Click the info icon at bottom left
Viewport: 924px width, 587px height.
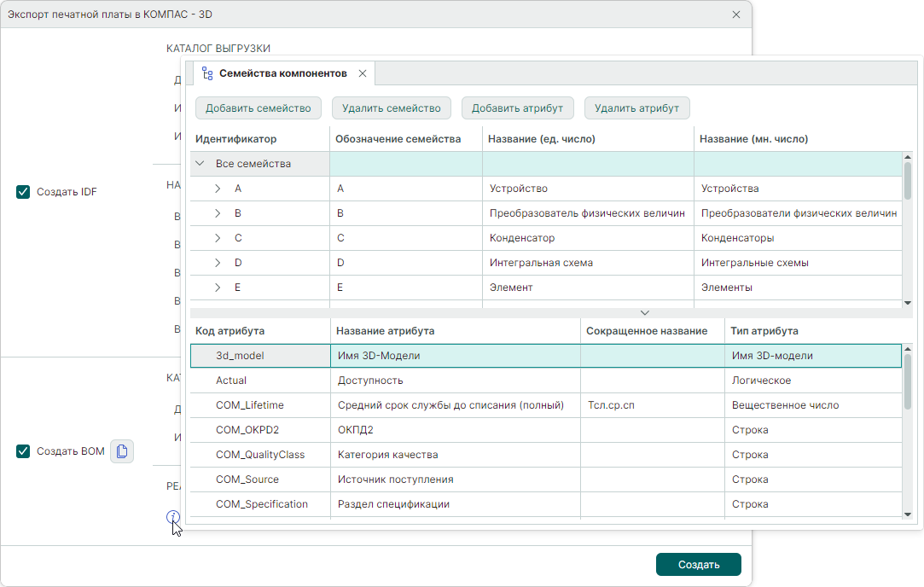click(173, 517)
